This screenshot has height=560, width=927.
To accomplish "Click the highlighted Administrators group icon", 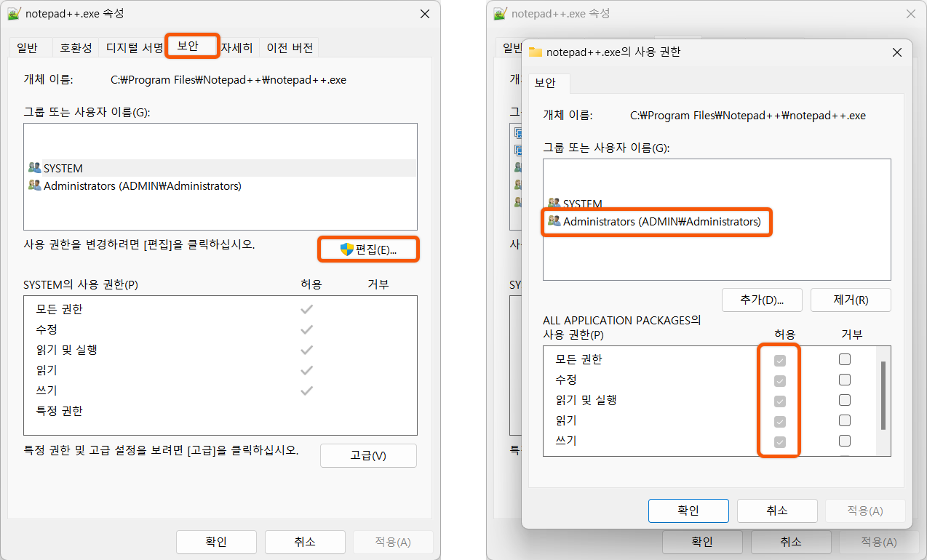I will 555,222.
